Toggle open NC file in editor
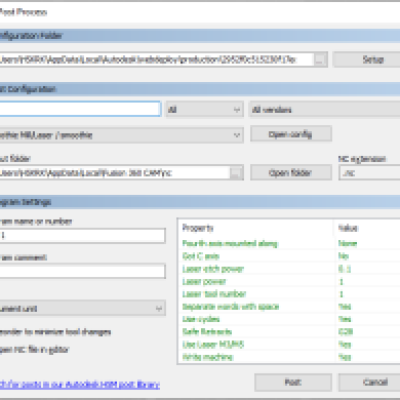400x400 pixels. click(34, 350)
